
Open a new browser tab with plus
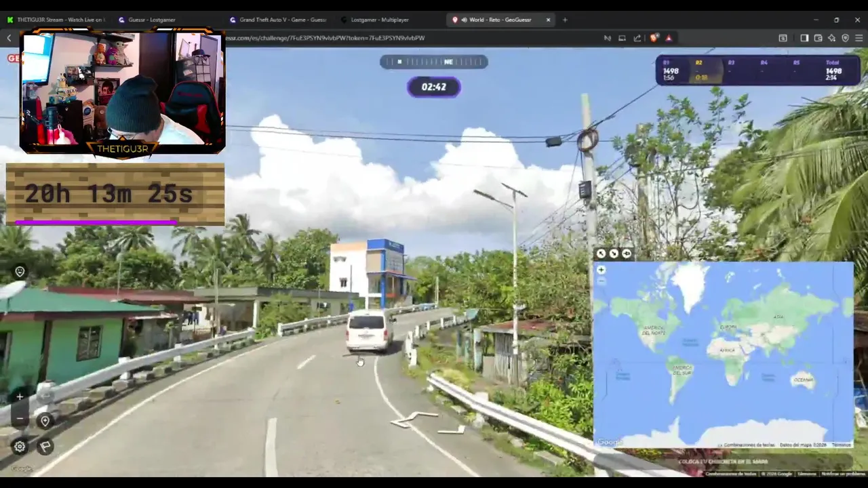tap(565, 20)
